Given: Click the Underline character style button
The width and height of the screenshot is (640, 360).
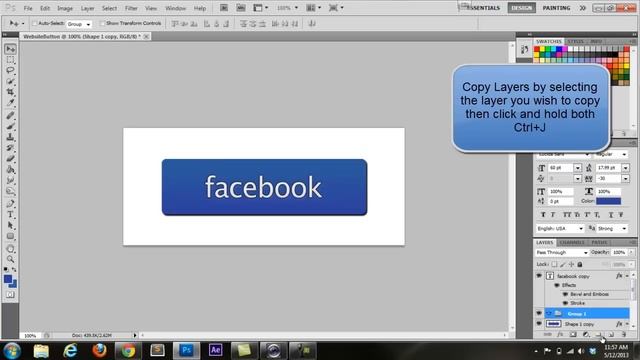Looking at the screenshot, I should 611,215.
